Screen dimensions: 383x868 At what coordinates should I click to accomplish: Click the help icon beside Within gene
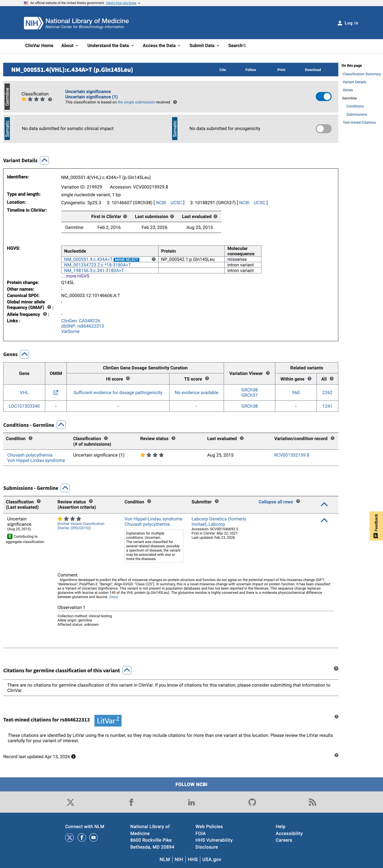coord(309,379)
